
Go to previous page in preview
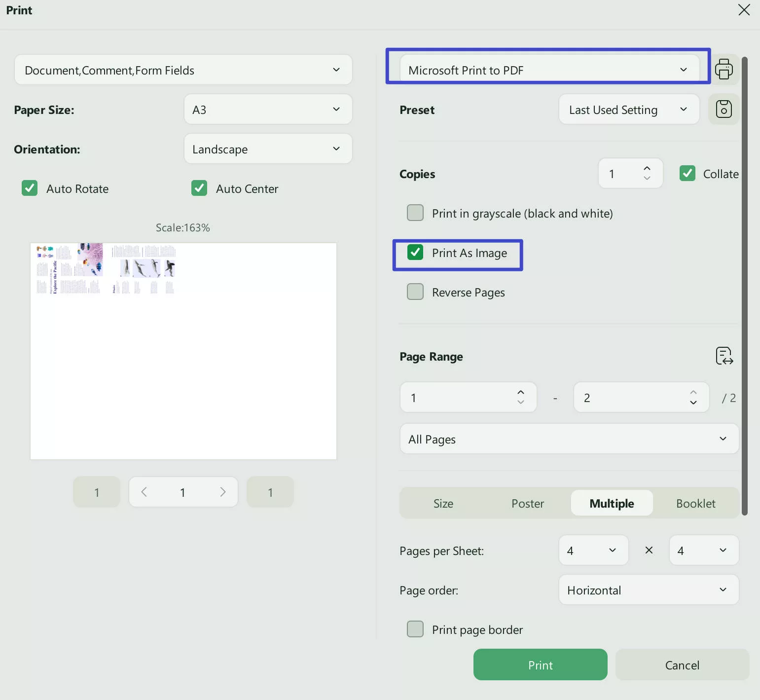point(144,492)
